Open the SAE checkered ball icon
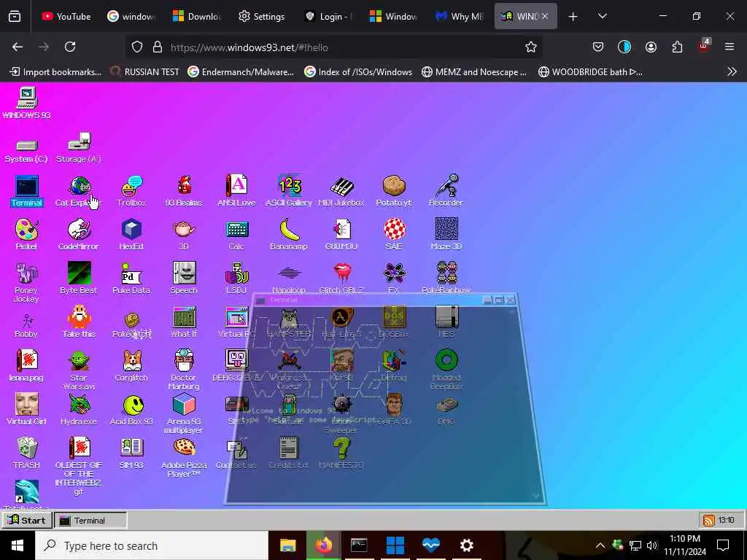Screen dimensions: 747x560 click(x=395, y=234)
